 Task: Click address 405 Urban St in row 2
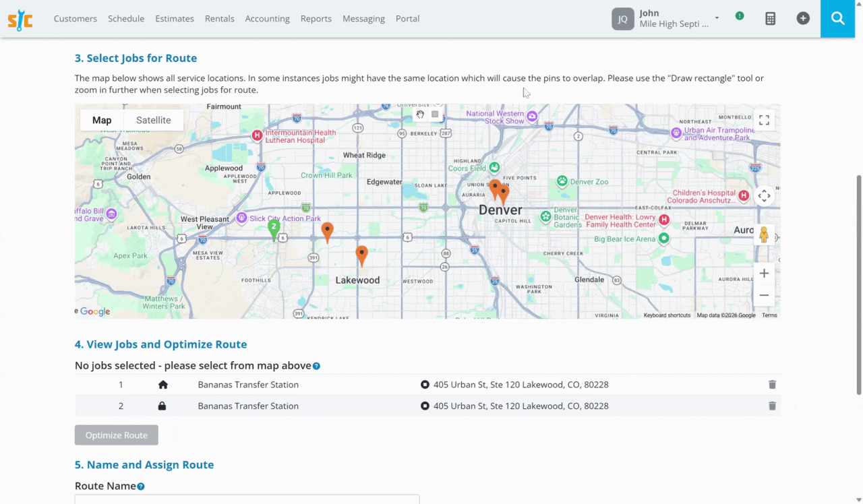(x=521, y=406)
